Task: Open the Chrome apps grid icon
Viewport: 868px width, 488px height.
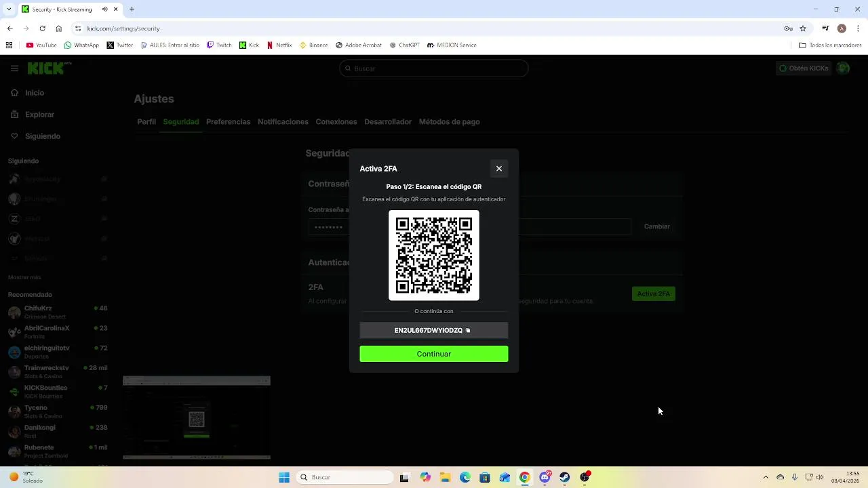Action: click(x=9, y=45)
